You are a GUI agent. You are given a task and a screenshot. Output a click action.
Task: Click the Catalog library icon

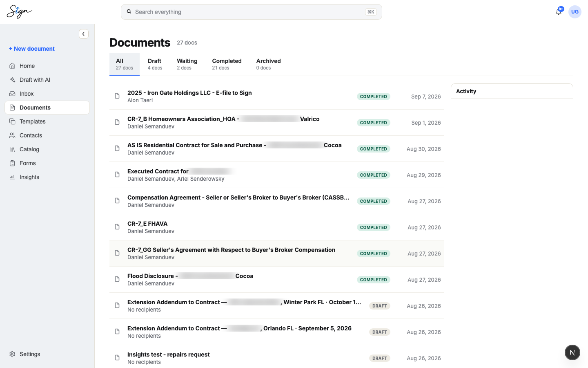pos(12,149)
